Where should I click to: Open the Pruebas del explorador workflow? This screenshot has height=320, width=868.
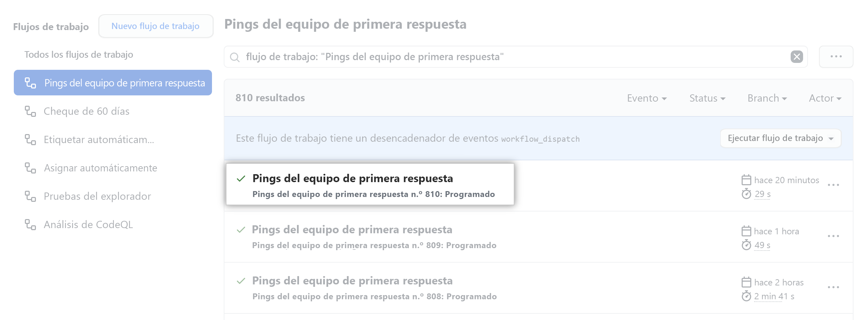97,196
